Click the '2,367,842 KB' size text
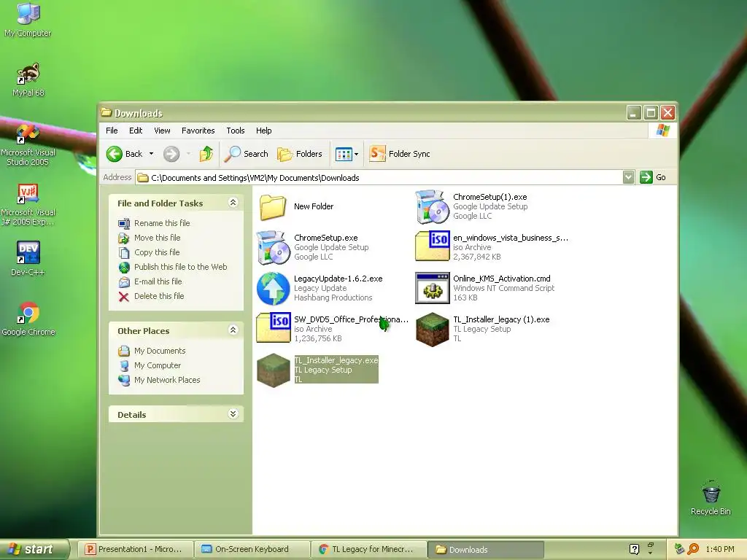This screenshot has height=560, width=747. 477,257
